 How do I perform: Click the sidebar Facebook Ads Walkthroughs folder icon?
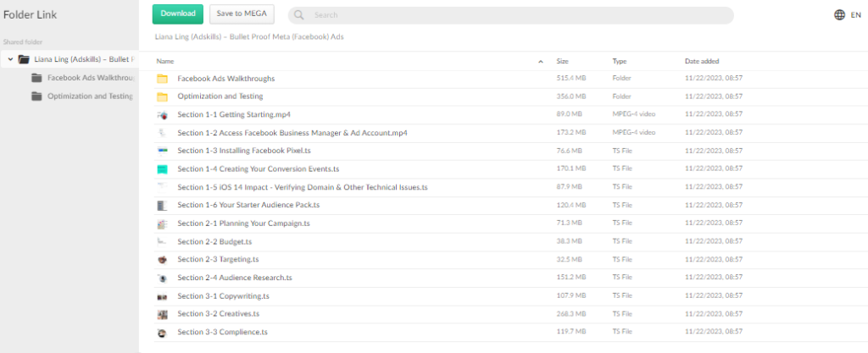click(x=36, y=78)
